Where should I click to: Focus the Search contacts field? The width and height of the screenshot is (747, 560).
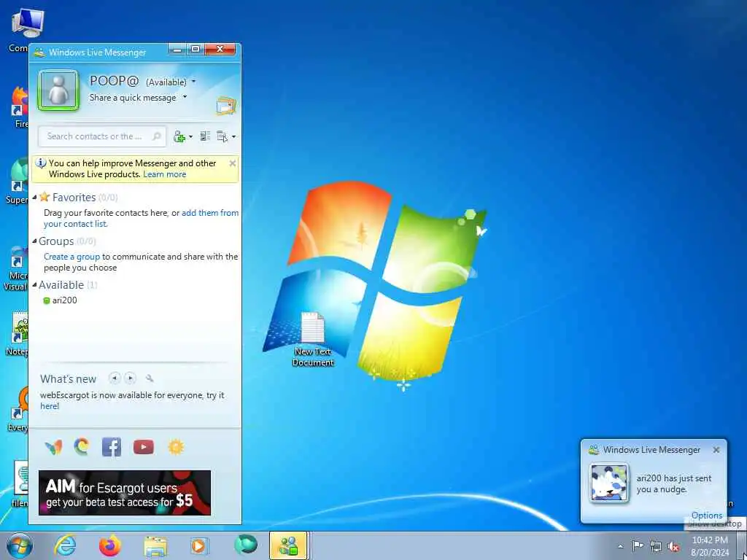102,136
